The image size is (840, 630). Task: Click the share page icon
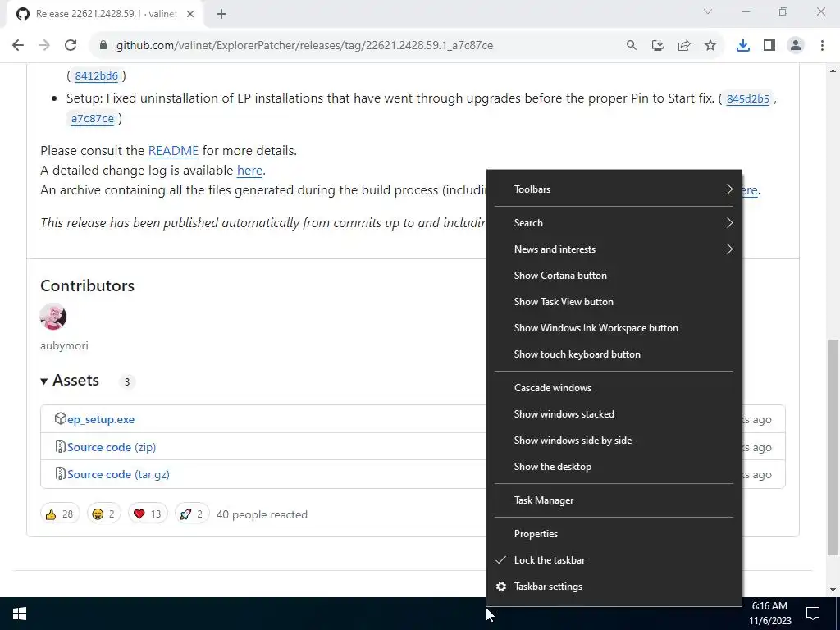click(684, 46)
